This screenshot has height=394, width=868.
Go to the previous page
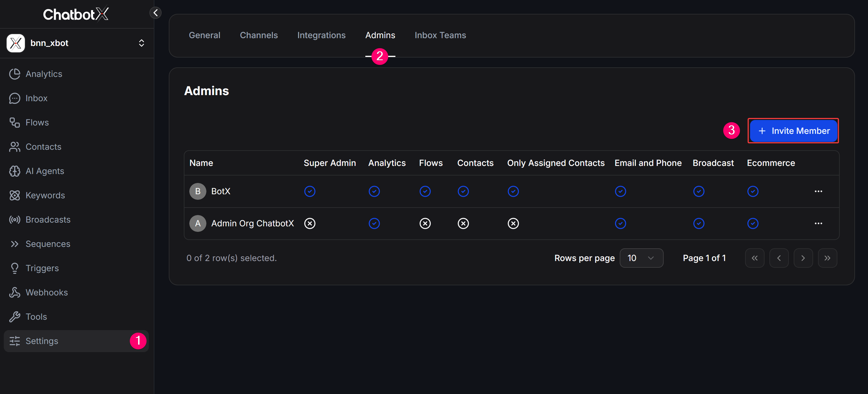779,258
